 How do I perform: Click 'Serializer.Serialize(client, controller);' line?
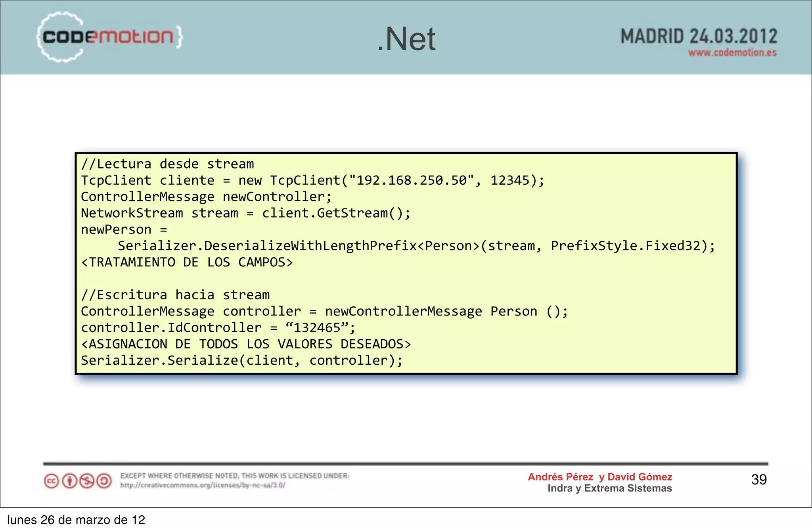[x=242, y=361]
